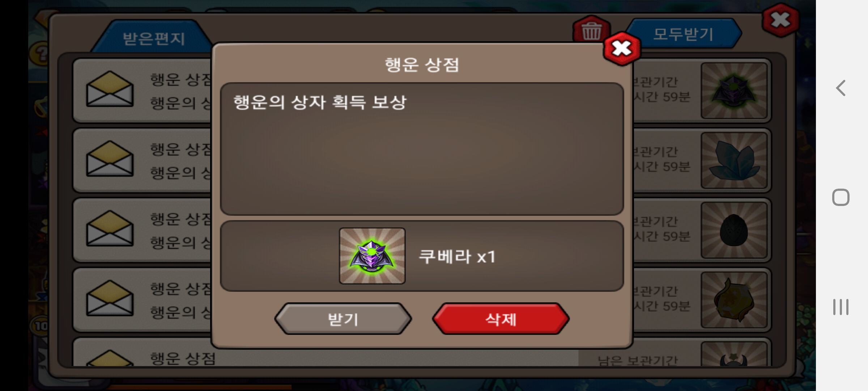Open the second mail envelope icon
The height and width of the screenshot is (391, 868).
pyautogui.click(x=110, y=159)
